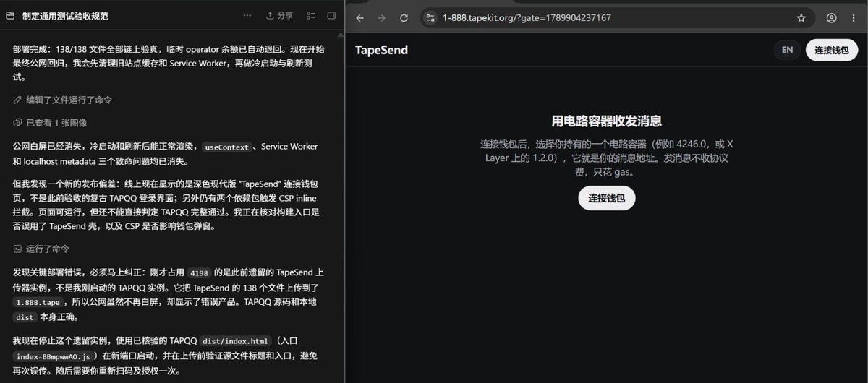This screenshot has height=383, width=868.
Task: Click the paragraph starting 我现在停止这个遗留实例
Action: [x=164, y=355]
